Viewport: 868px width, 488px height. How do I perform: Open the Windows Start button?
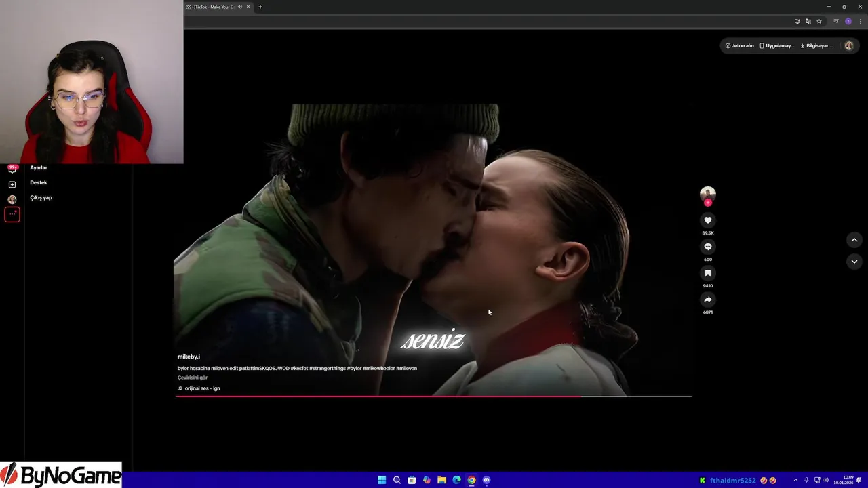tap(382, 480)
